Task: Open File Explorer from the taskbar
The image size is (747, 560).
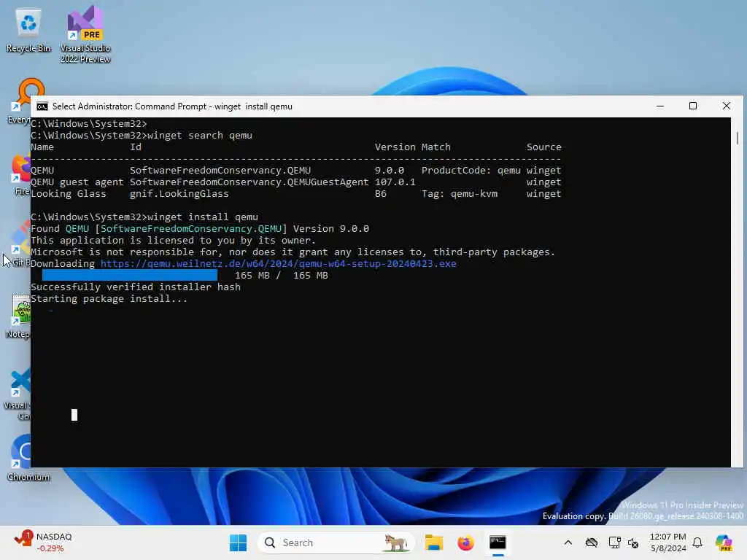Action: 434,542
